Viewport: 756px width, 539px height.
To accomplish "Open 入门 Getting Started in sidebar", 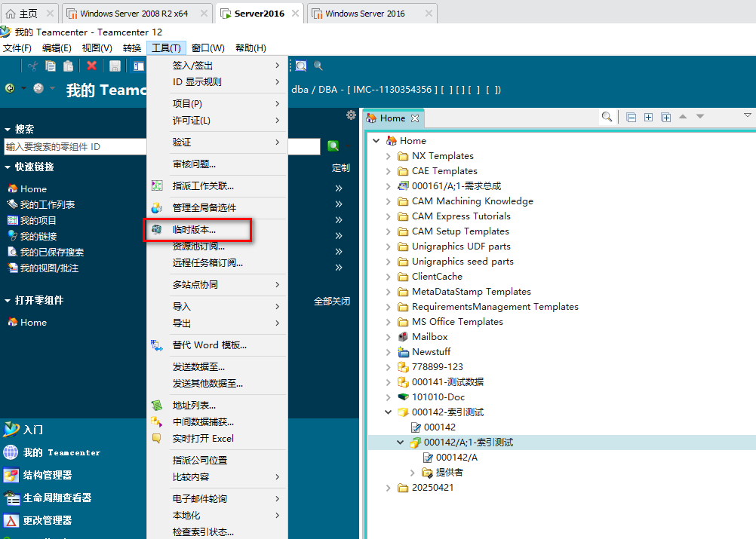I will coord(23,429).
